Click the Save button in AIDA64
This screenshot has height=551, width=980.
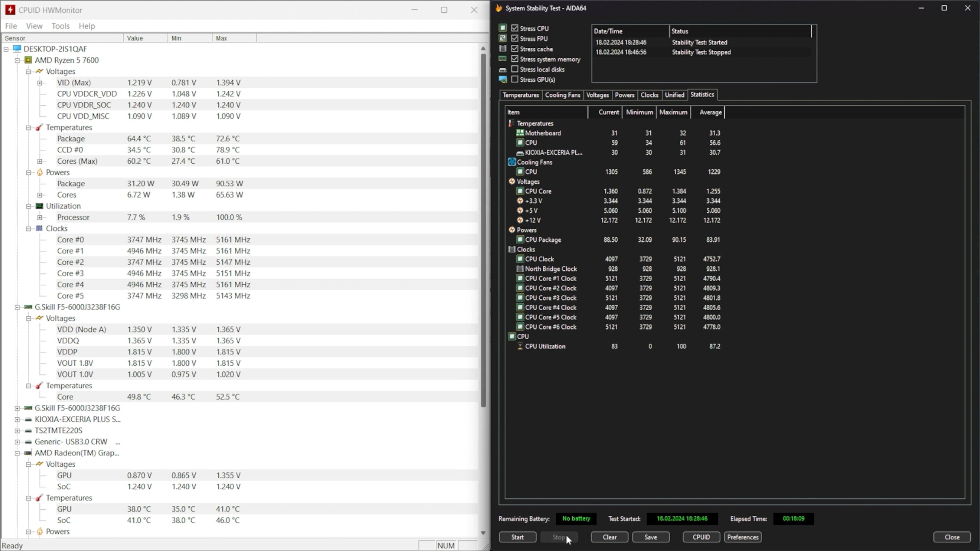coord(651,537)
